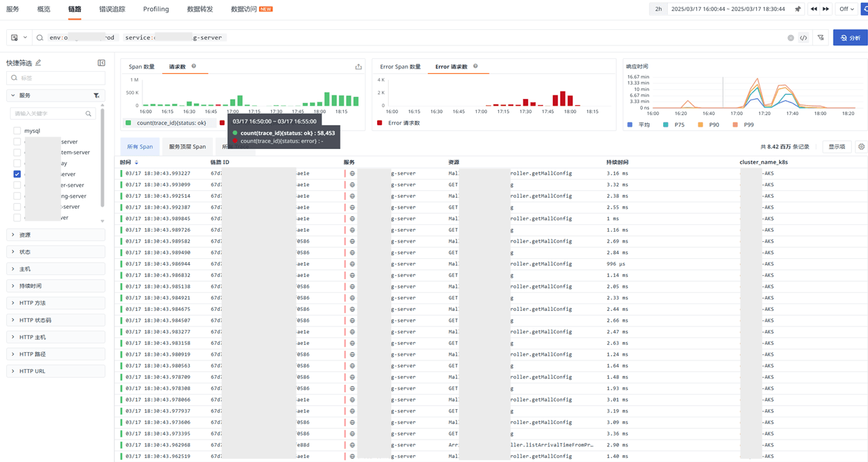This screenshot has height=462, width=868.
Task: Select the 服务顶层 Span list tab
Action: tap(187, 146)
